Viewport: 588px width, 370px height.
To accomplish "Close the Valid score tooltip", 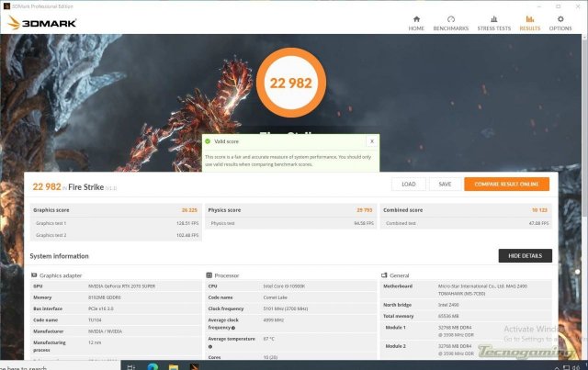I will pos(371,141).
